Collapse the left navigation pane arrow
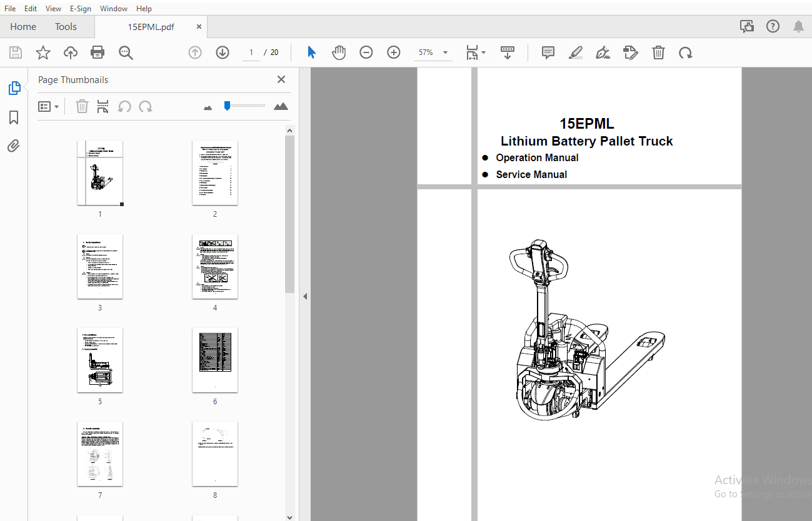The width and height of the screenshot is (812, 521). point(305,297)
